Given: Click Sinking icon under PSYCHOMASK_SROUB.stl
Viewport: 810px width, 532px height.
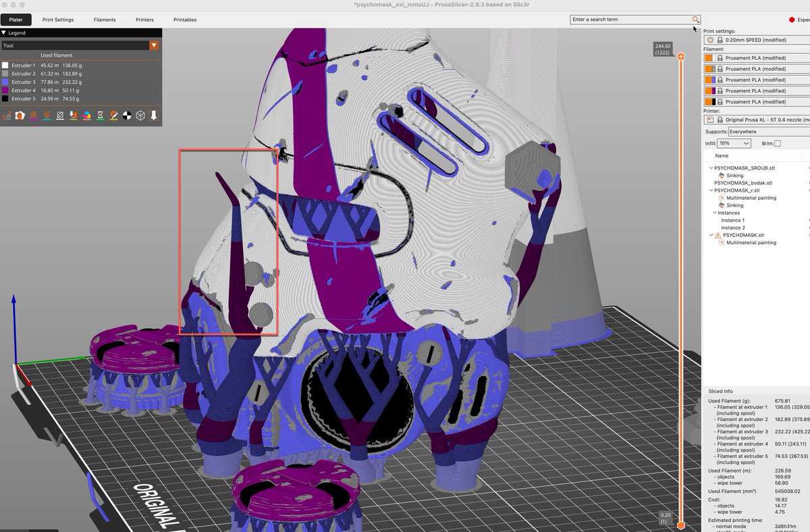Looking at the screenshot, I should click(x=721, y=176).
